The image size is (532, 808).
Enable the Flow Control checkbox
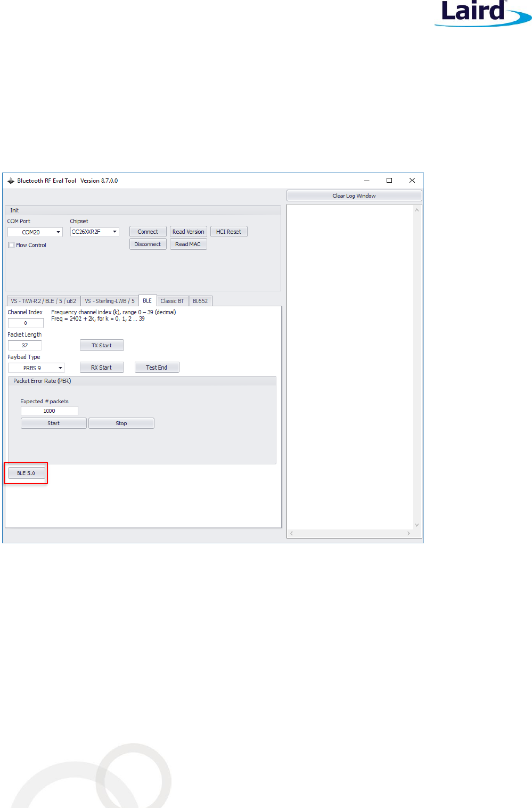pyautogui.click(x=11, y=245)
